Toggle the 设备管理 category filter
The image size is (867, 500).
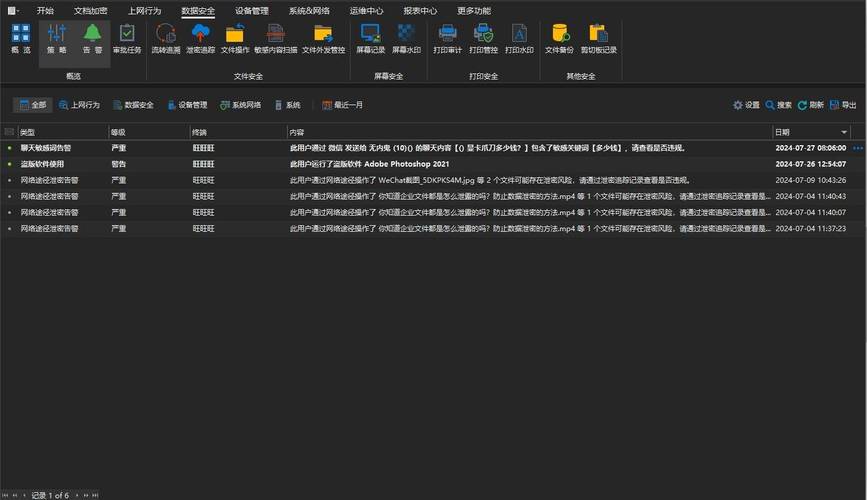pyautogui.click(x=187, y=105)
